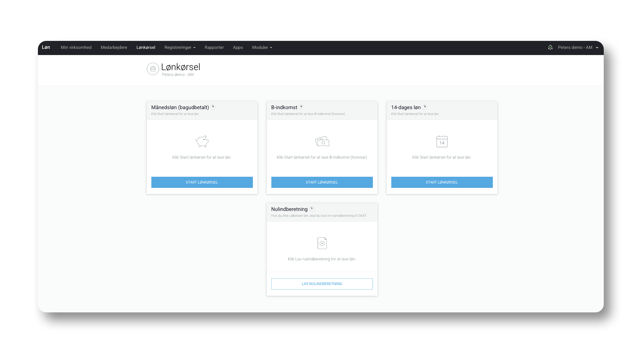This screenshot has width=644, height=362.
Task: Click the banknotes icon in B-indkomst card
Action: pyautogui.click(x=322, y=141)
